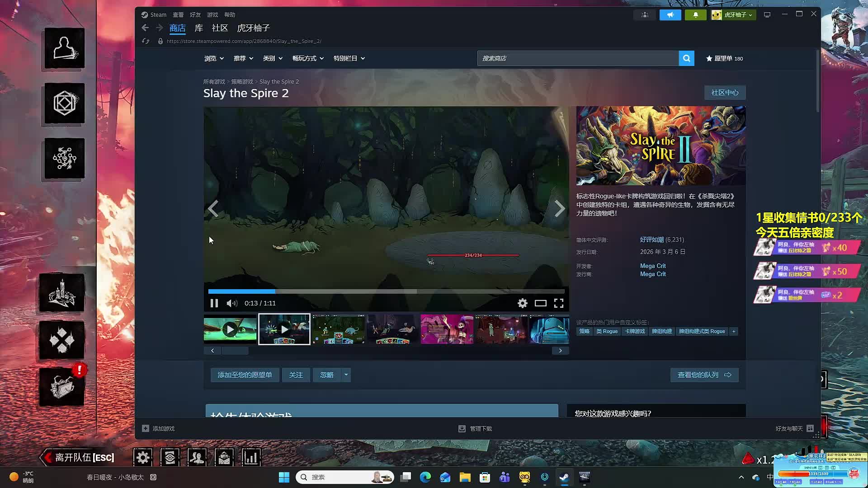Screen dimensions: 868x488
Task: Toggle theater mode on video player
Action: (541, 303)
